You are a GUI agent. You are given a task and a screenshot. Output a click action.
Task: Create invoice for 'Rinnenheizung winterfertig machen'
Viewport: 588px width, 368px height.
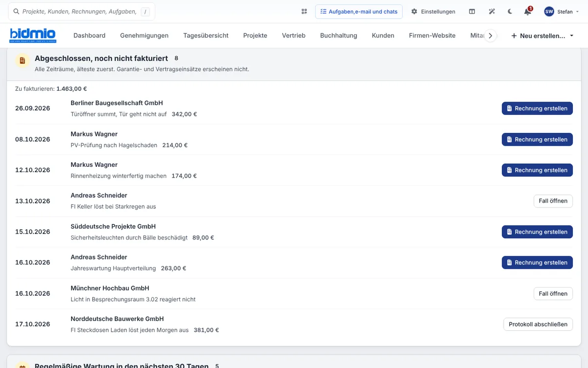click(x=537, y=170)
